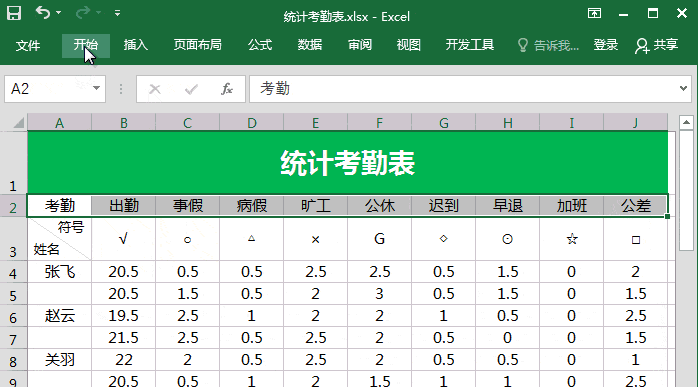The width and height of the screenshot is (699, 387).
Task: Select column J header
Action: click(x=636, y=123)
